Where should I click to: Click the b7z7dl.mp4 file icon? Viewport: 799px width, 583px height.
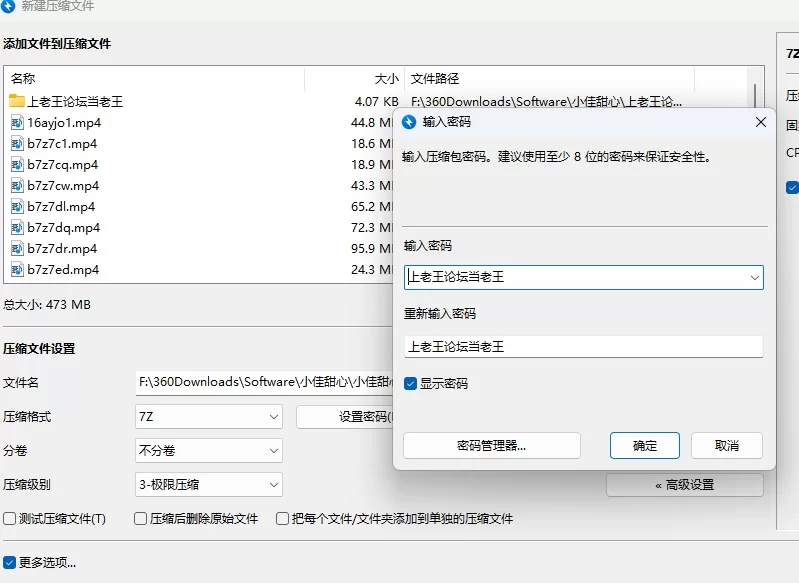point(17,206)
